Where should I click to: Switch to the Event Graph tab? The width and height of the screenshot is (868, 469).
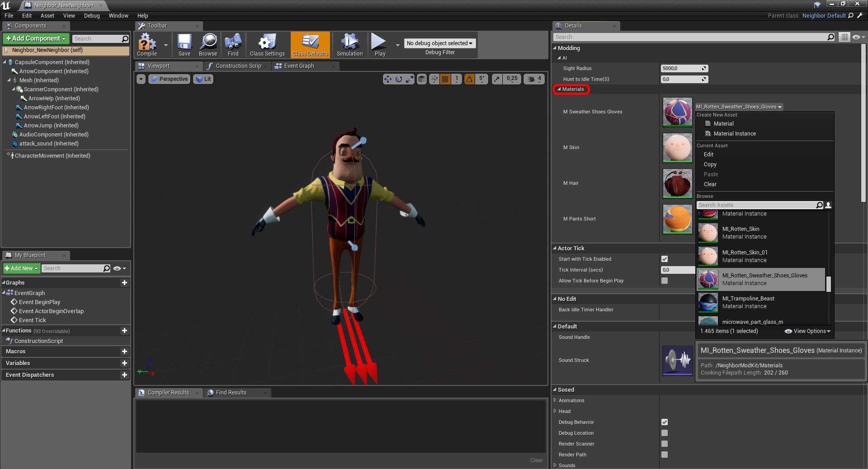click(305, 66)
